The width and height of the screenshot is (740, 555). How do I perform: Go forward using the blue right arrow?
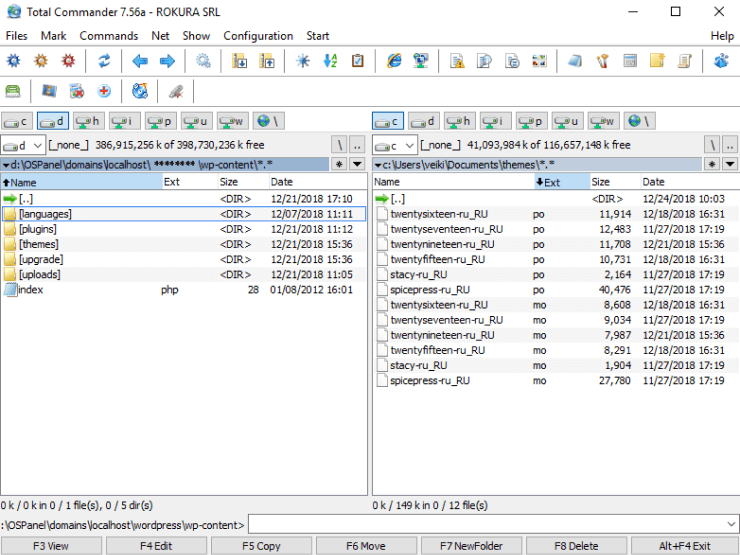click(167, 61)
